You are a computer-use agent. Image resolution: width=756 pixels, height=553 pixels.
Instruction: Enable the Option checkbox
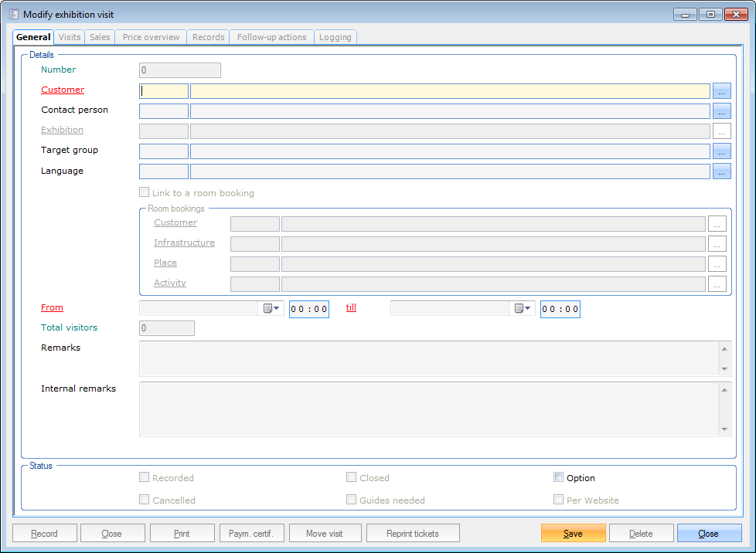tap(559, 478)
